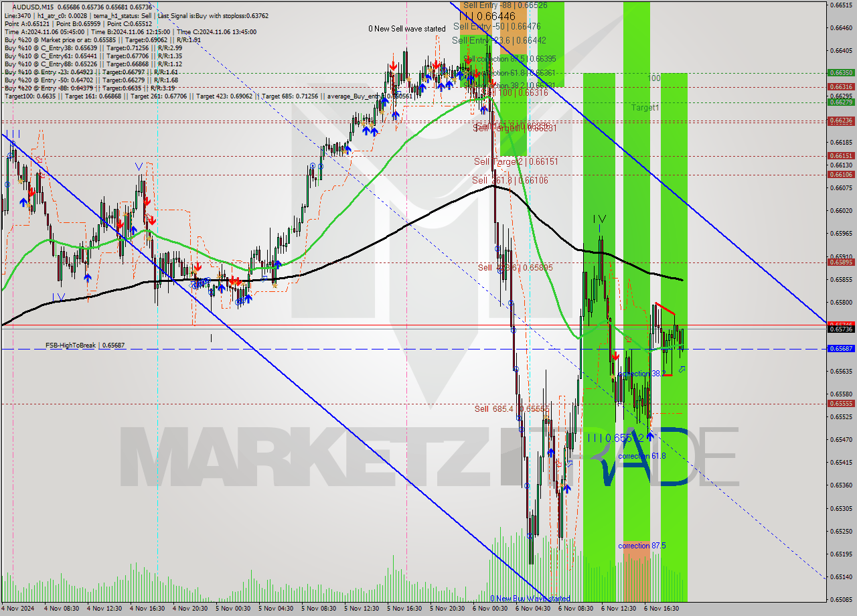Click the black 0.65736 current price tag

click(841, 329)
